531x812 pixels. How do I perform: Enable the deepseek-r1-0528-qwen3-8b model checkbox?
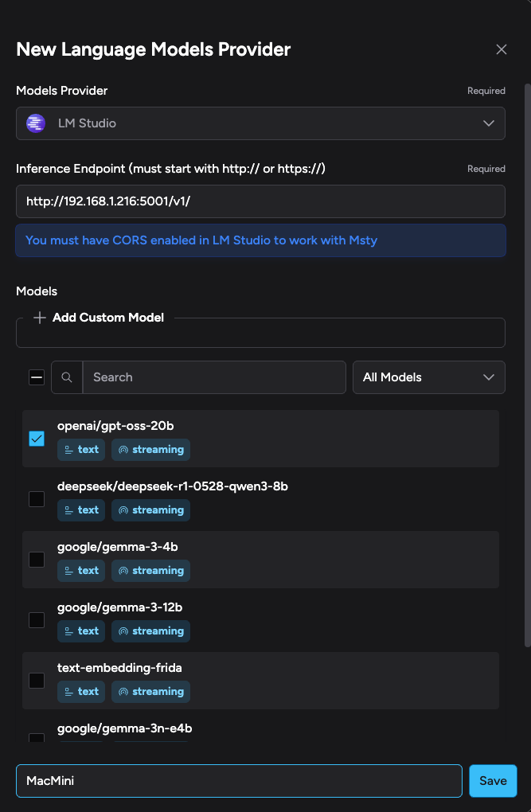(x=37, y=499)
